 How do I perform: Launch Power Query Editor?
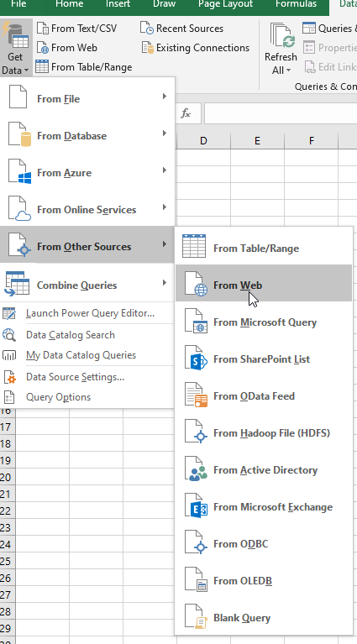87,313
